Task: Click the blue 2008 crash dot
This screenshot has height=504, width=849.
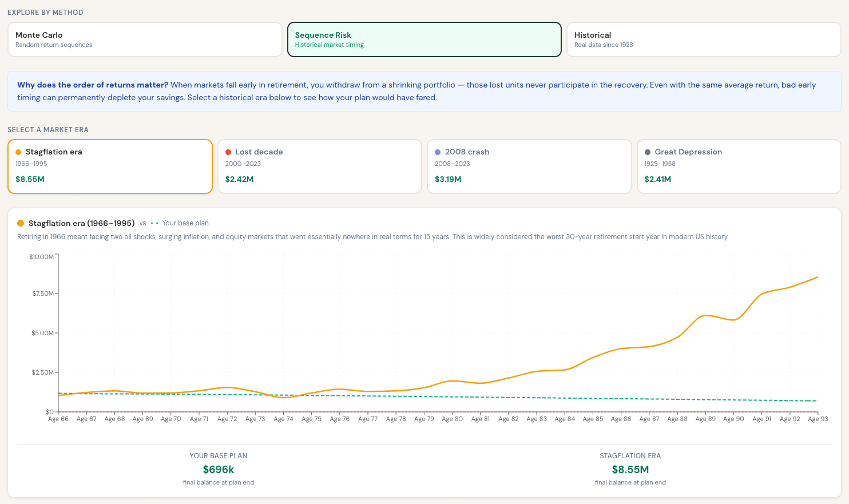Action: (438, 152)
